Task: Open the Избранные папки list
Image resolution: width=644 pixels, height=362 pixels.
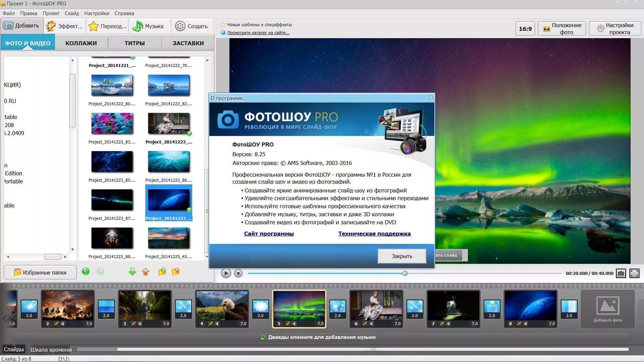Action: coord(40,273)
